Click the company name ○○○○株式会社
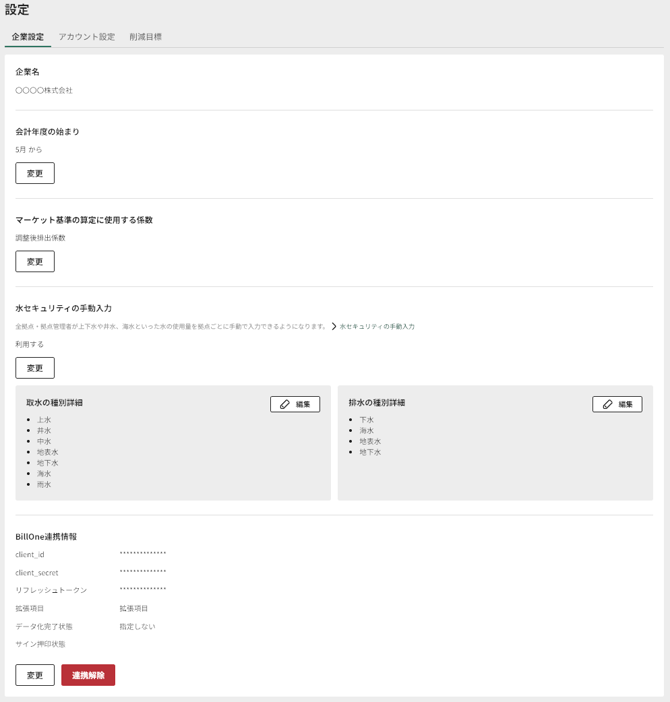 [x=44, y=91]
